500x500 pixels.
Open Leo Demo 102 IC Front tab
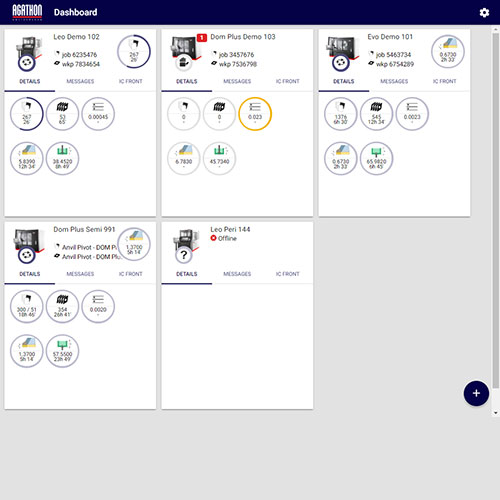tap(131, 81)
